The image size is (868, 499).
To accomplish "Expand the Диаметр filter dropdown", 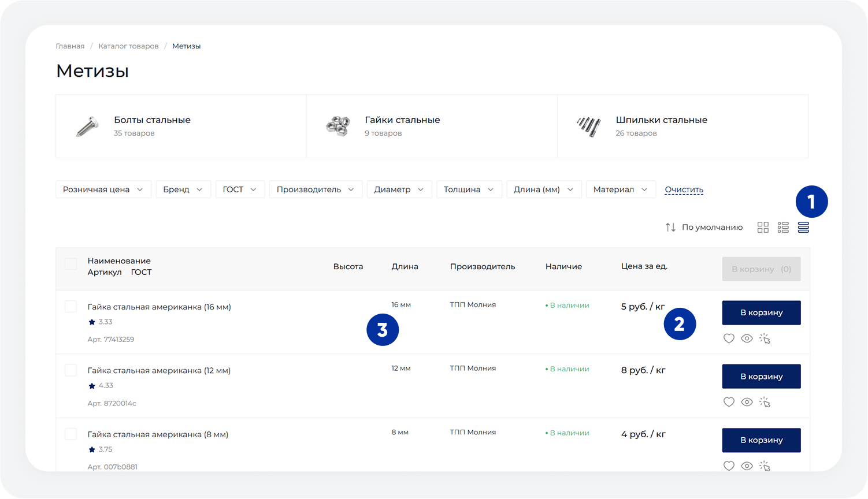I will 399,189.
